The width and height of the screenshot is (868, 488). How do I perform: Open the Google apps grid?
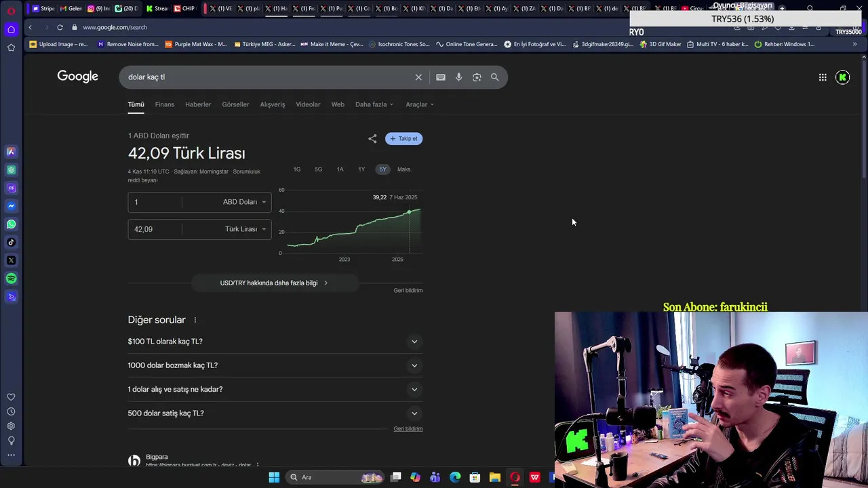(823, 77)
